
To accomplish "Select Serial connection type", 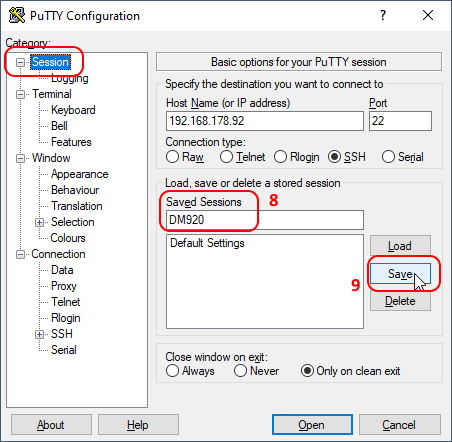I will (388, 157).
